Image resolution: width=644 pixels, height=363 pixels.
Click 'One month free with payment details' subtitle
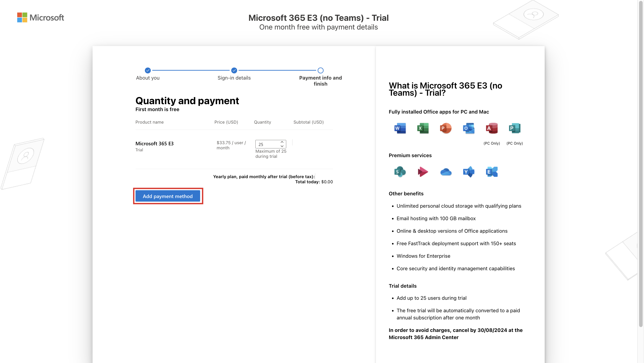pos(318,27)
